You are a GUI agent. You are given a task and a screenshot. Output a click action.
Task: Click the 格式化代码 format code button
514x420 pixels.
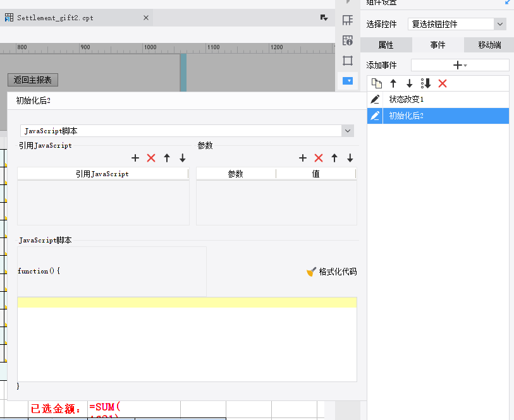332,272
